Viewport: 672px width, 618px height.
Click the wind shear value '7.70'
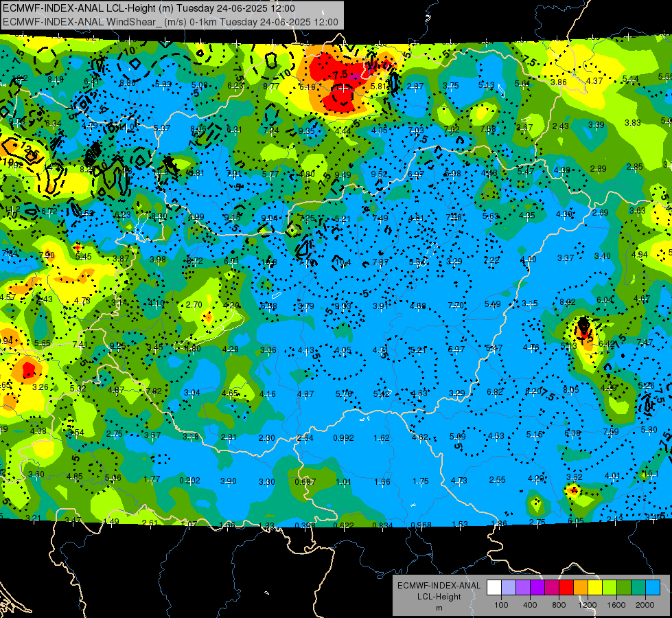coord(456,305)
